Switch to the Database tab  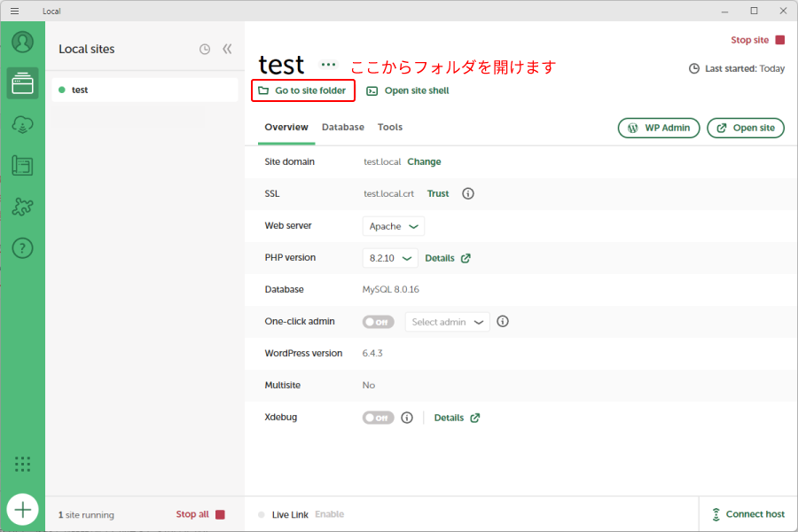pyautogui.click(x=343, y=128)
